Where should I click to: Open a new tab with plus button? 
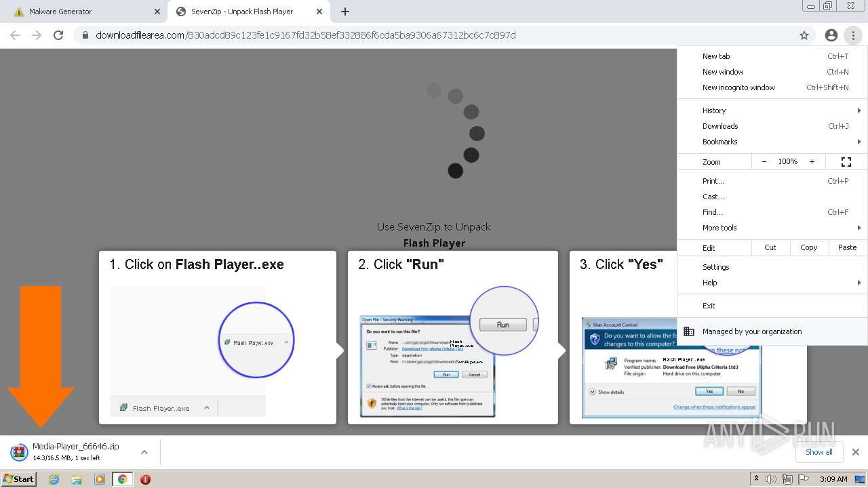click(x=344, y=12)
